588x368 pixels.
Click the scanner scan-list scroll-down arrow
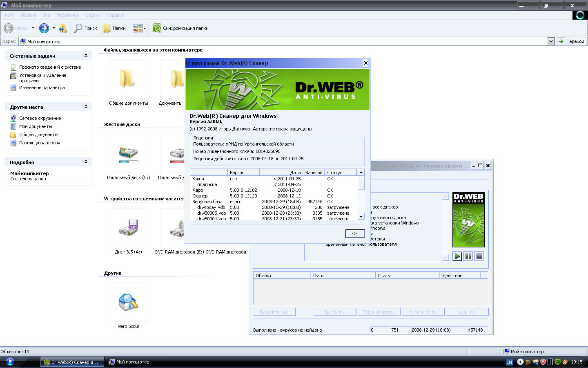pos(445,258)
